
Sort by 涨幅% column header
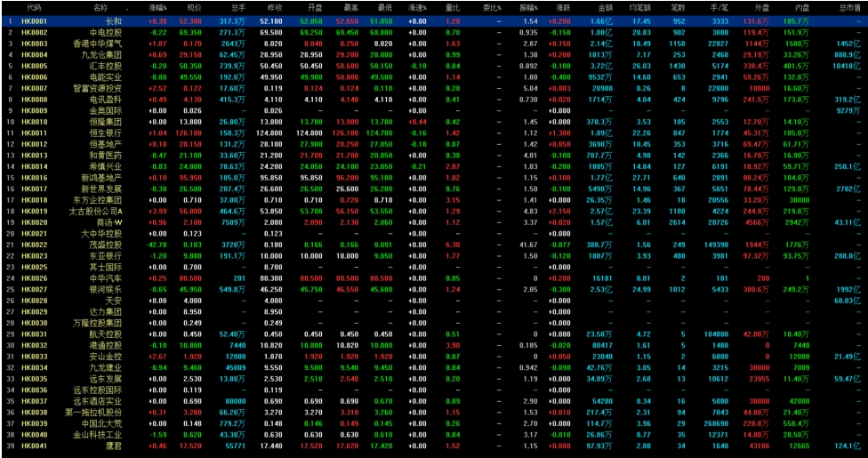(x=158, y=8)
